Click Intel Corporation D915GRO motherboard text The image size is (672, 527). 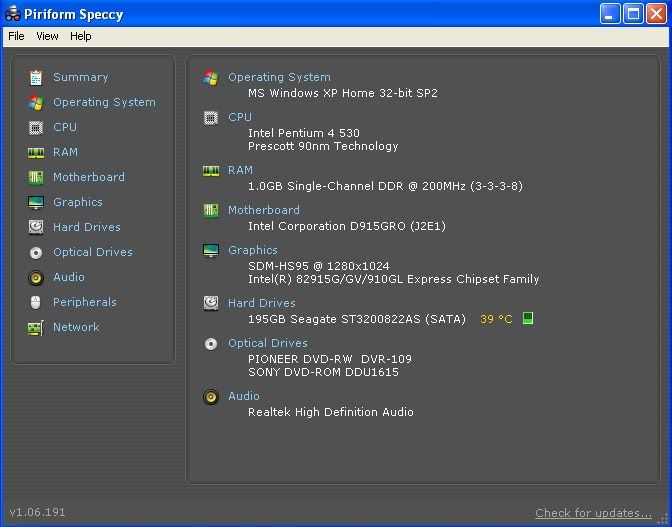click(347, 226)
